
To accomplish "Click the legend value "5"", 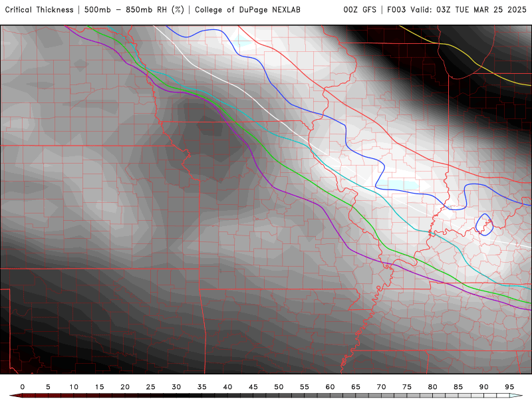I will point(48,387).
